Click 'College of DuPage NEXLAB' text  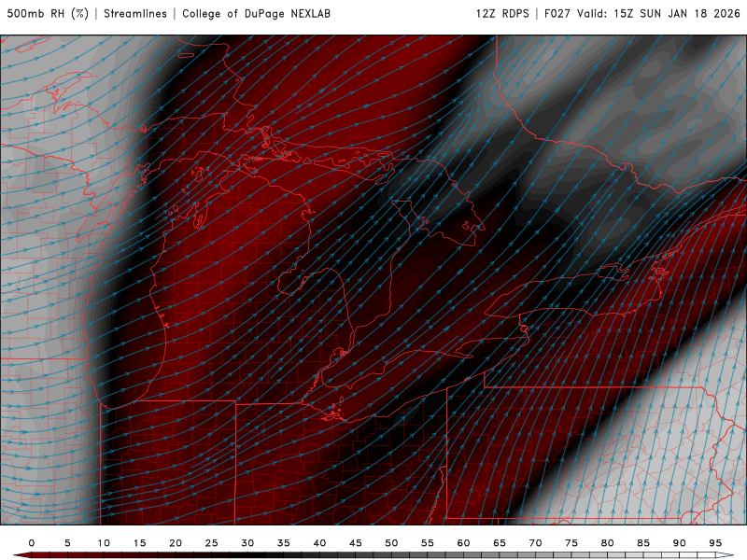pyautogui.click(x=256, y=13)
